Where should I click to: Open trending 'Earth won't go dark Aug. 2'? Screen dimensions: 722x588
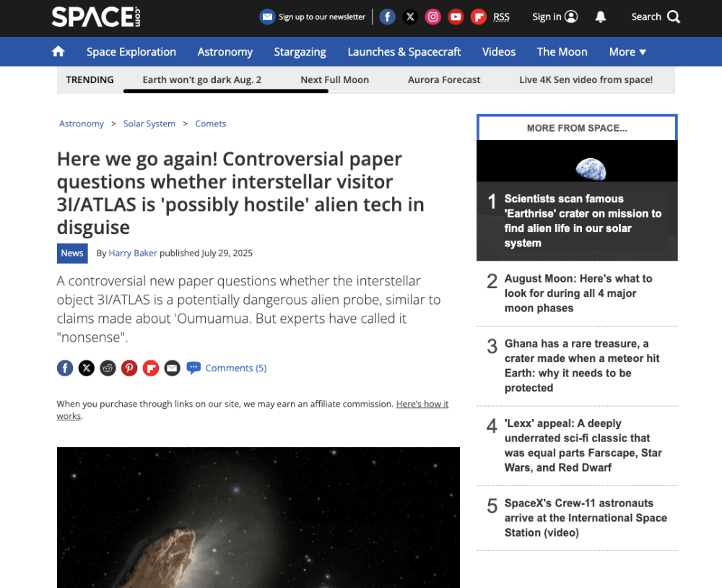coord(201,79)
